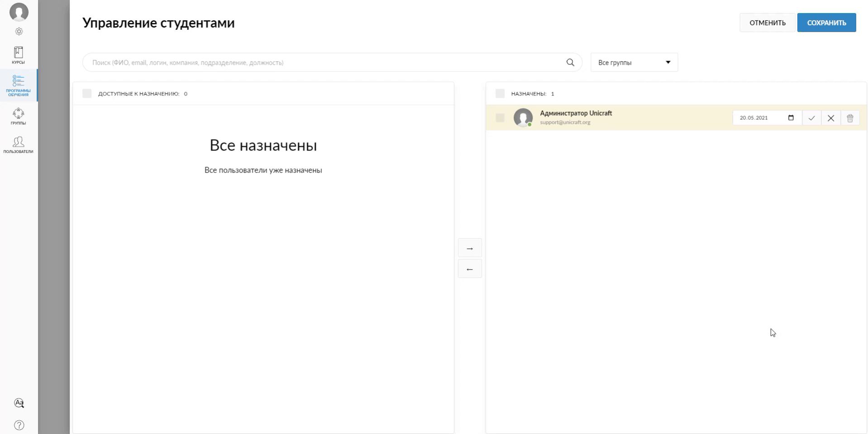Click the Администратор Unicraft avatar
This screenshot has height=434, width=868.
(x=523, y=118)
